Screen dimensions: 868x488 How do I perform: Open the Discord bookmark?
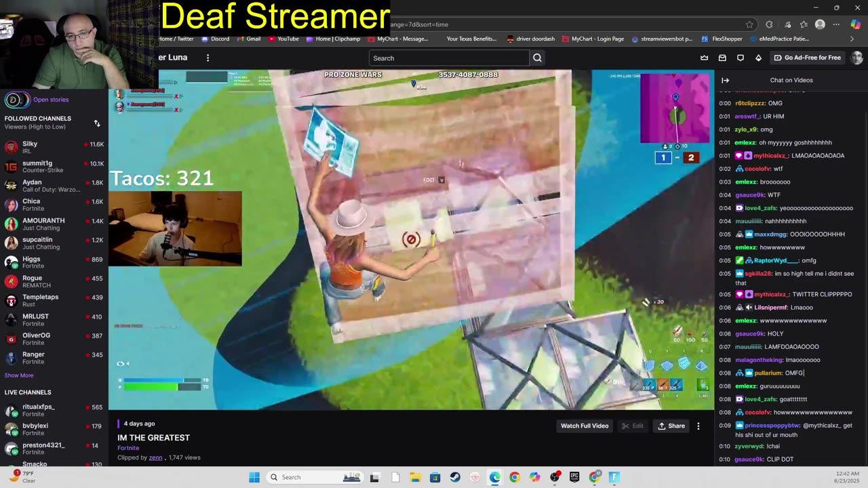(215, 39)
